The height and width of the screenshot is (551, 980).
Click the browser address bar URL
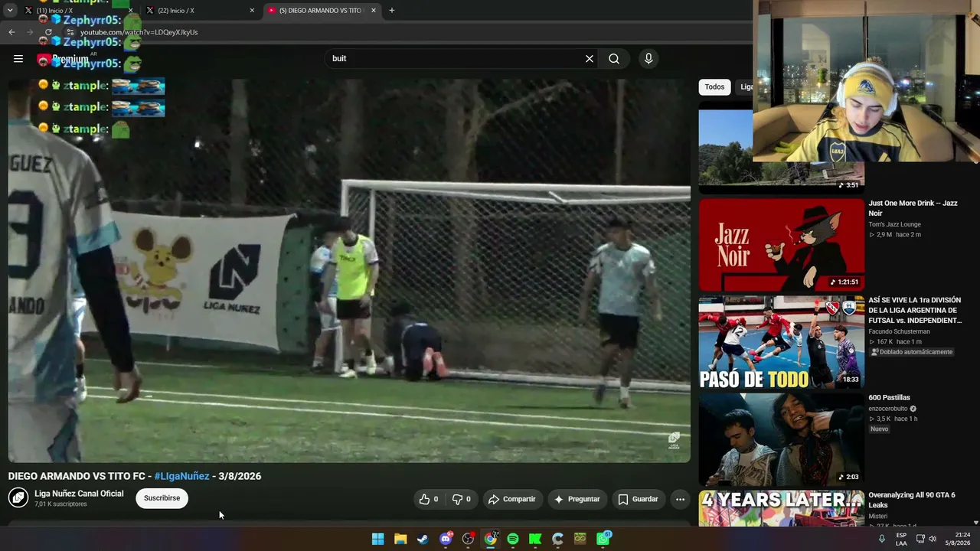pyautogui.click(x=139, y=32)
